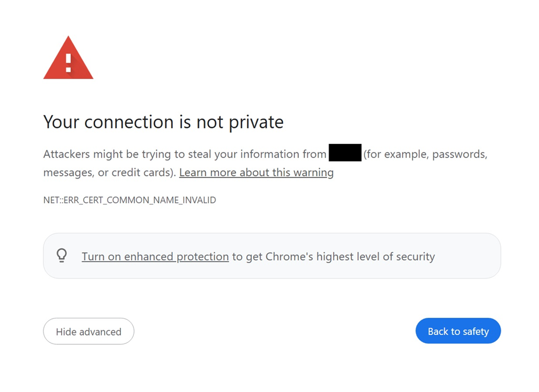
Task: Click the red warning triangle icon
Action: coord(68,58)
